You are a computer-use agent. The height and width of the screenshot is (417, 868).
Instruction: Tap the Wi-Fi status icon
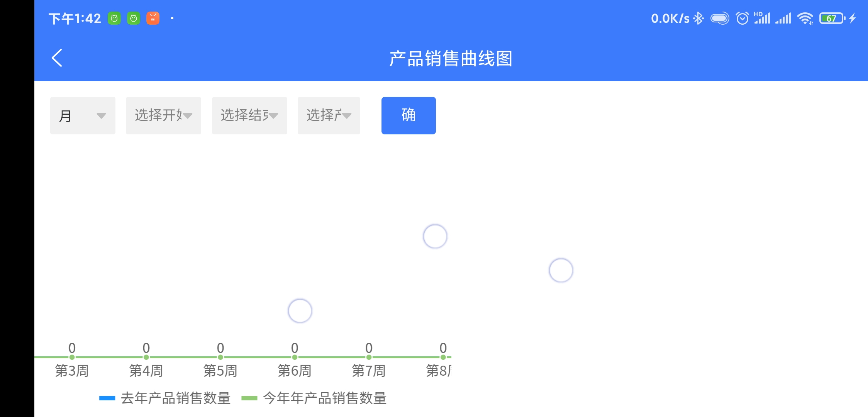point(805,18)
